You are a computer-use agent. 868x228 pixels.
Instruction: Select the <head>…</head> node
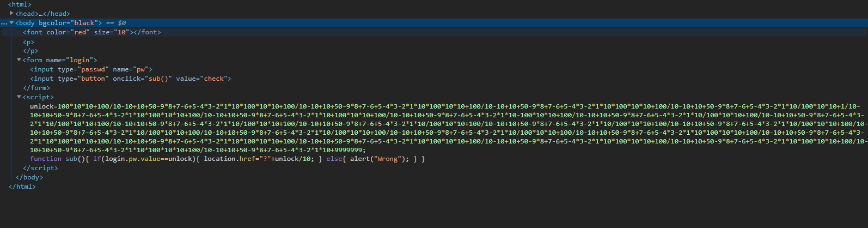click(x=42, y=14)
